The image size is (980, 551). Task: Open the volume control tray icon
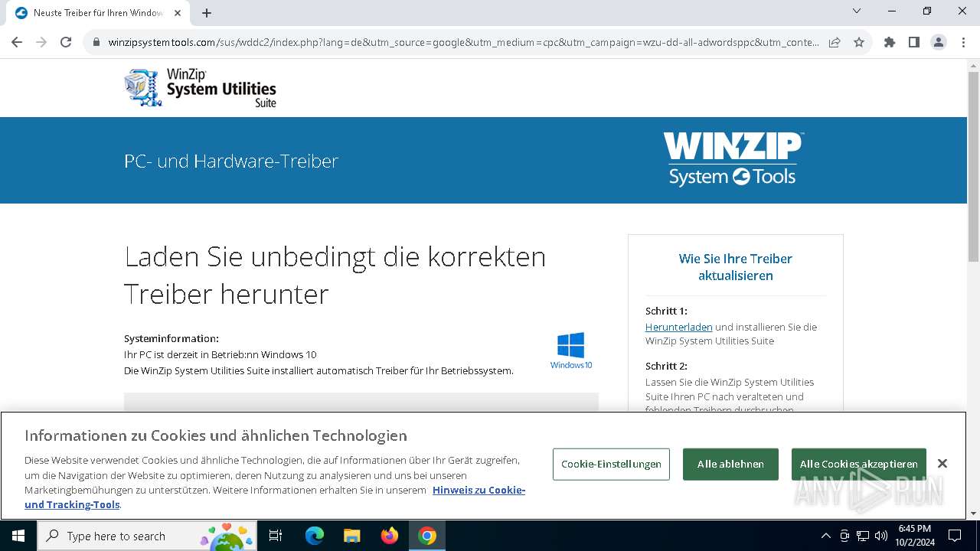[x=881, y=536]
